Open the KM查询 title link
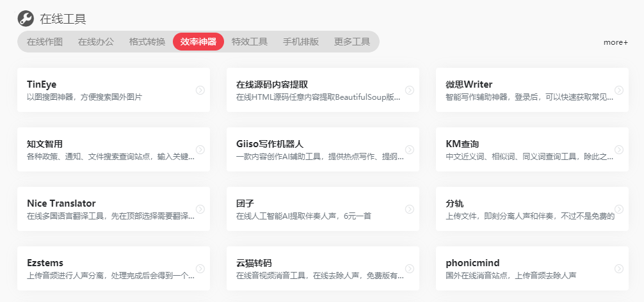Image resolution: width=644 pixels, height=302 pixels. pyautogui.click(x=462, y=144)
